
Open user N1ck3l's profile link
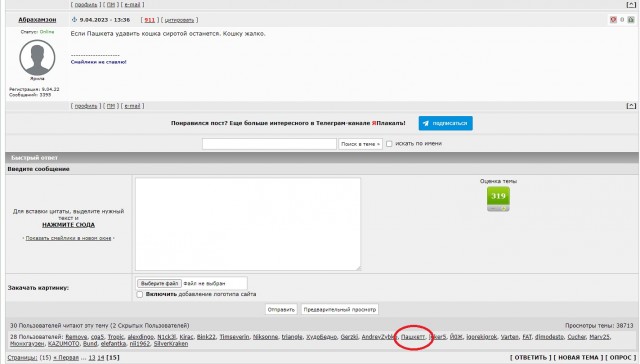pos(167,337)
